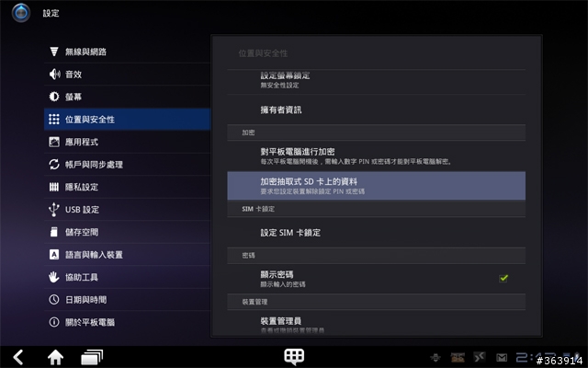Tap the Home button in the system bar
The height and width of the screenshot is (368, 588).
55,357
